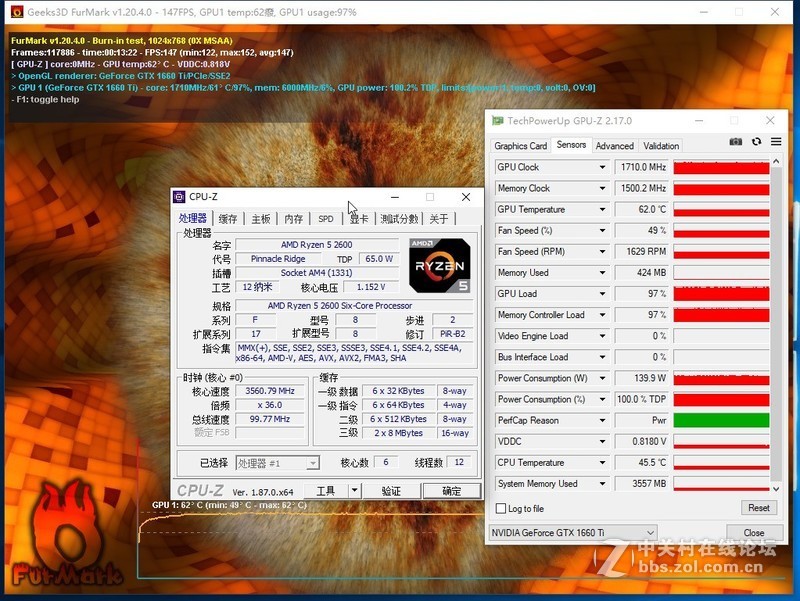Click the refresh sensors icon in GPU-Z
The image size is (800, 601).
pyautogui.click(x=756, y=141)
